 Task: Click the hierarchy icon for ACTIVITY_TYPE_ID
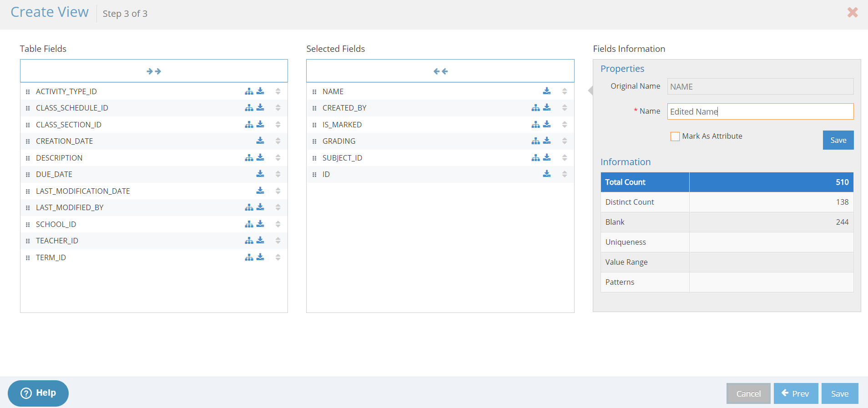pos(249,91)
